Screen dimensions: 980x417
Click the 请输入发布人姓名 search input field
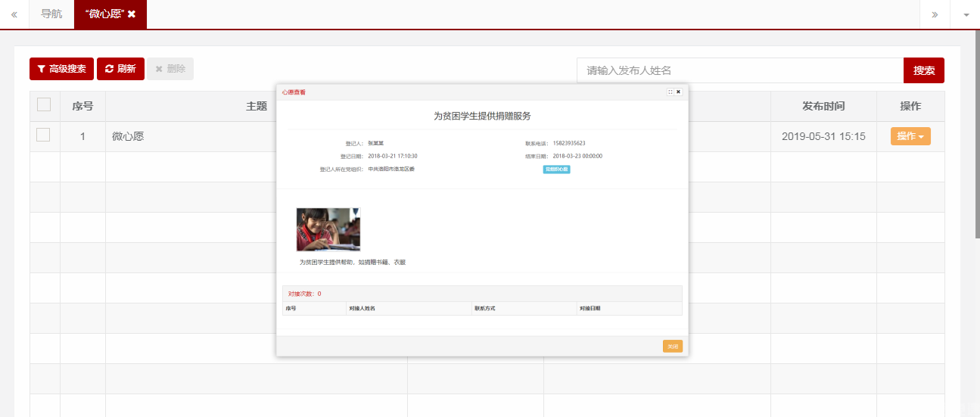click(x=739, y=70)
